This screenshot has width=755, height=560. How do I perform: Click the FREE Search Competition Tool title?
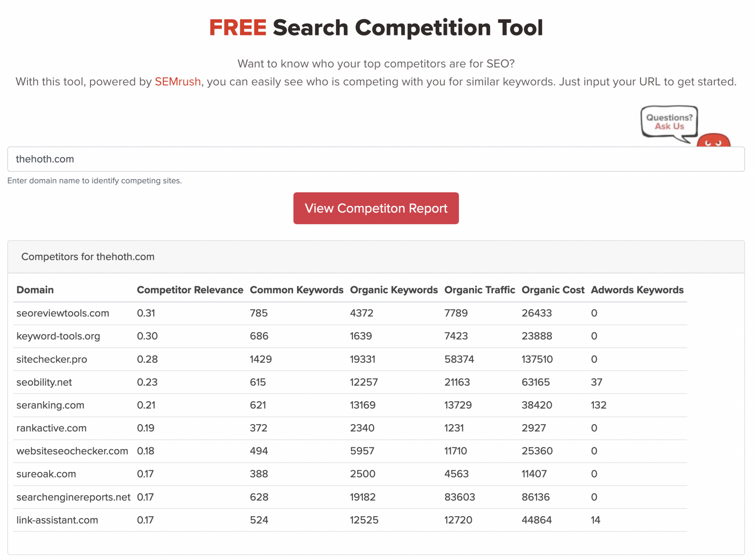pos(376,28)
